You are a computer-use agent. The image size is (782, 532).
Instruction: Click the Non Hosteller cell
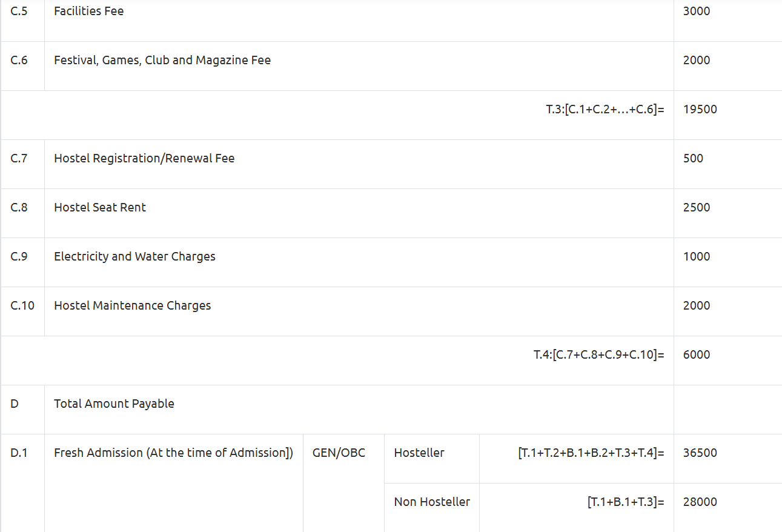pos(432,502)
